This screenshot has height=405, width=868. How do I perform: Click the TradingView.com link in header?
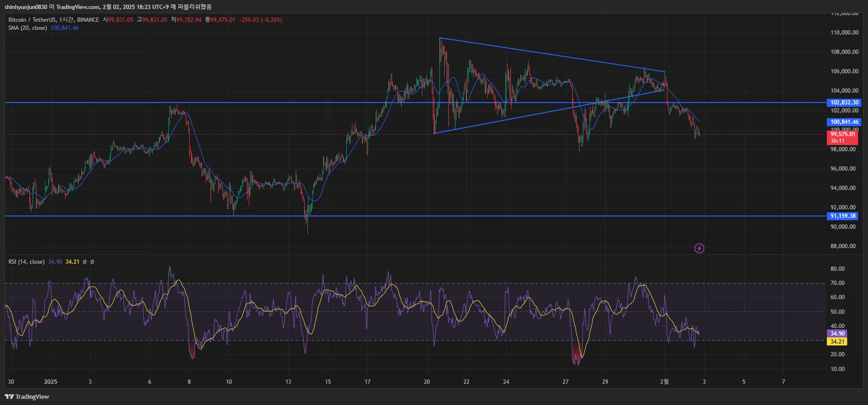[78, 7]
